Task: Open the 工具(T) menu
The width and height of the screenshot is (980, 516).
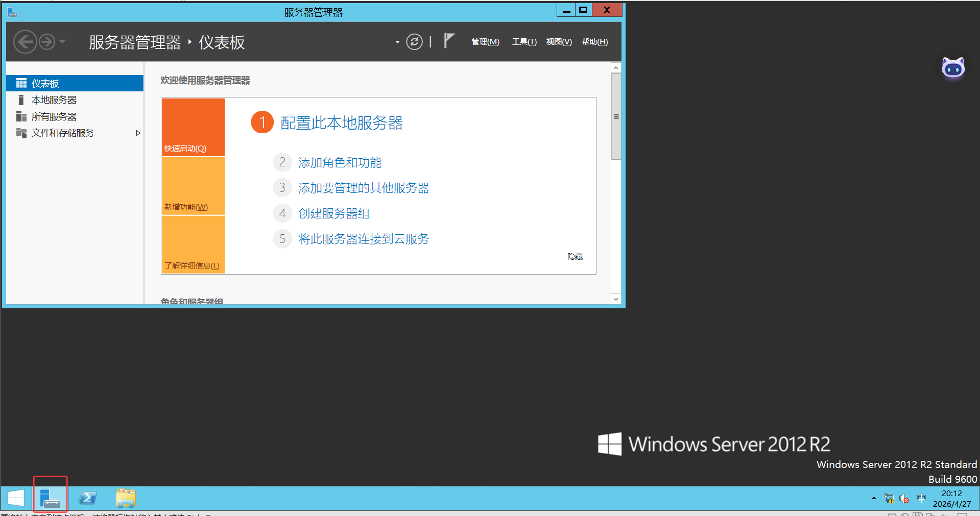Action: [x=524, y=42]
